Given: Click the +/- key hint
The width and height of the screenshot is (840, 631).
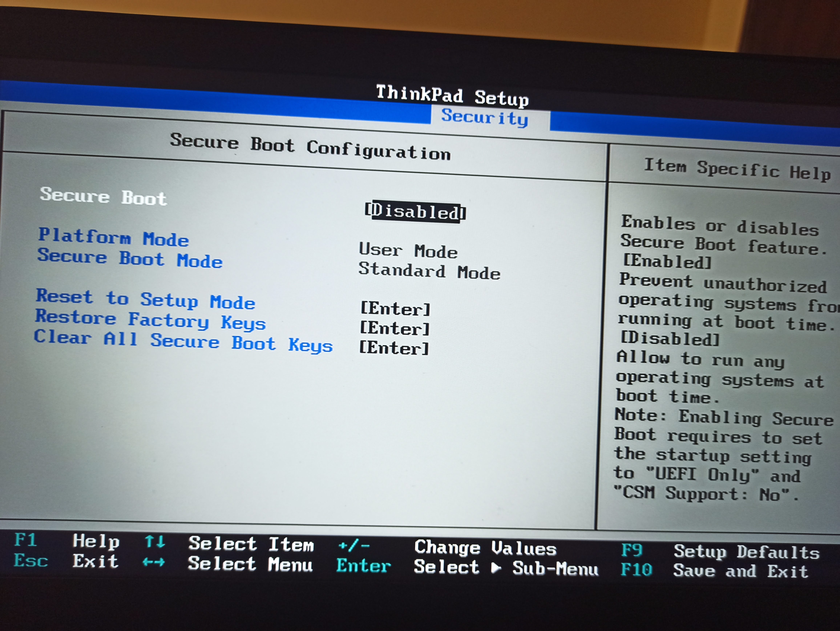Looking at the screenshot, I should pos(354,546).
